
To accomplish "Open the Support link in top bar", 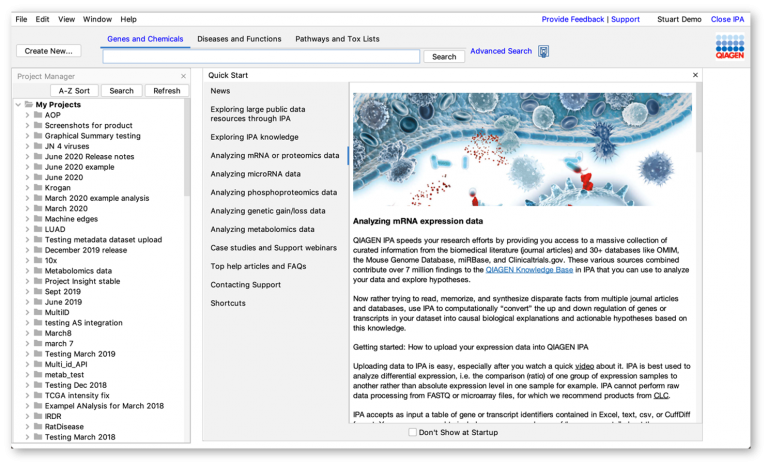I will pyautogui.click(x=625, y=19).
